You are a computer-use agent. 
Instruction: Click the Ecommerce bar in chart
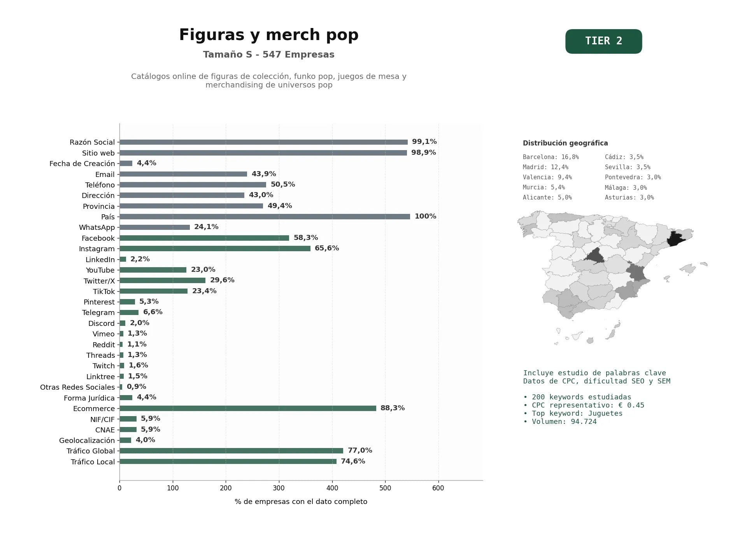pos(248,408)
